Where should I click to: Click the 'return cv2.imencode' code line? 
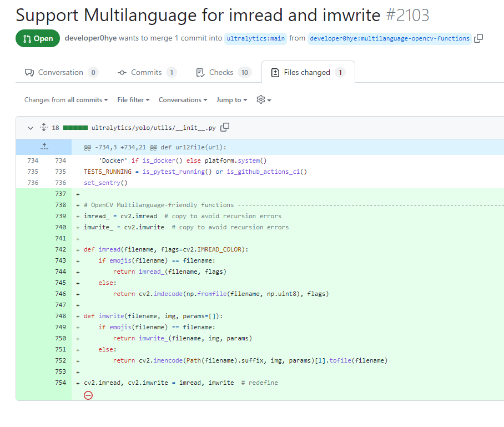(x=250, y=360)
